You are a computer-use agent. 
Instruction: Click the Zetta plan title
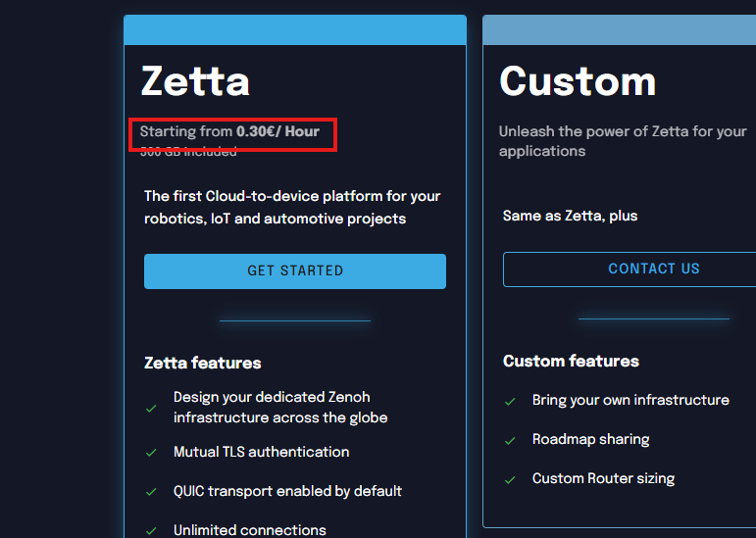(195, 80)
